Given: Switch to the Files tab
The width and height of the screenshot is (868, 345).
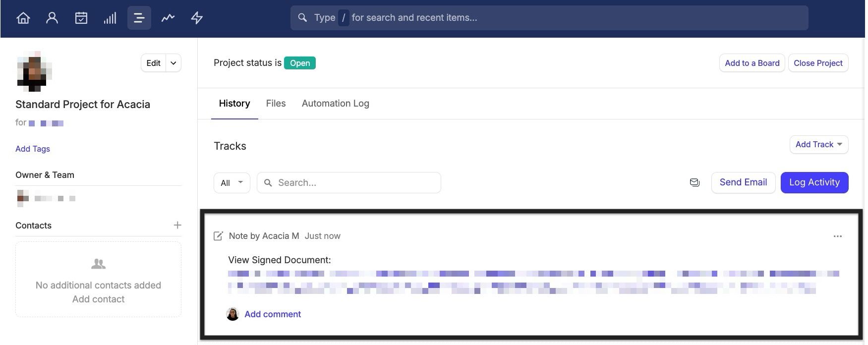Looking at the screenshot, I should click(276, 103).
